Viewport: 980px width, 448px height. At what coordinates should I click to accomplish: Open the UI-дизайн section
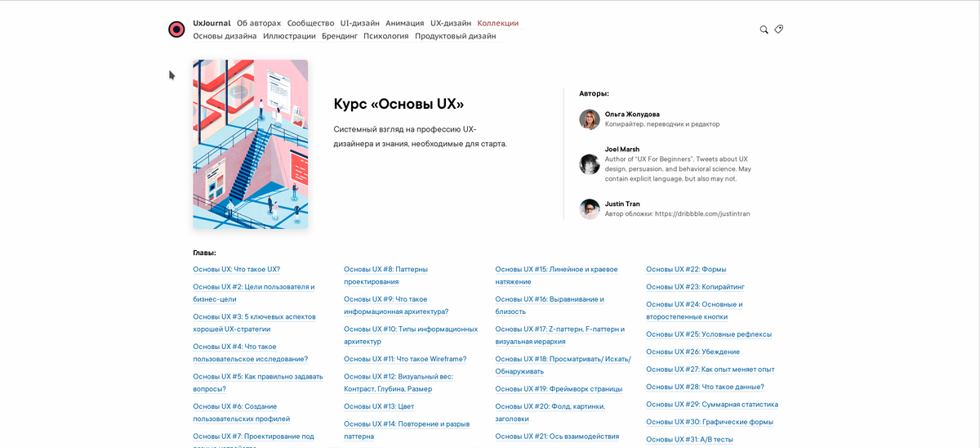click(x=360, y=23)
